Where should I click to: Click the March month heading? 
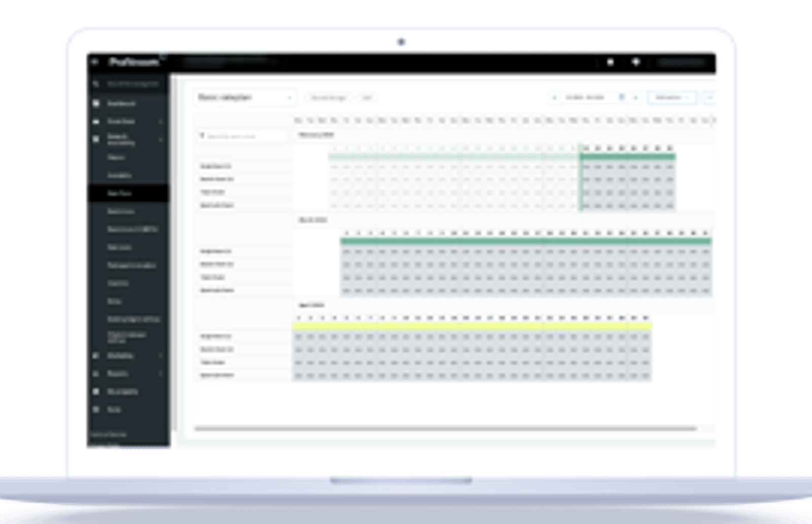(x=313, y=220)
